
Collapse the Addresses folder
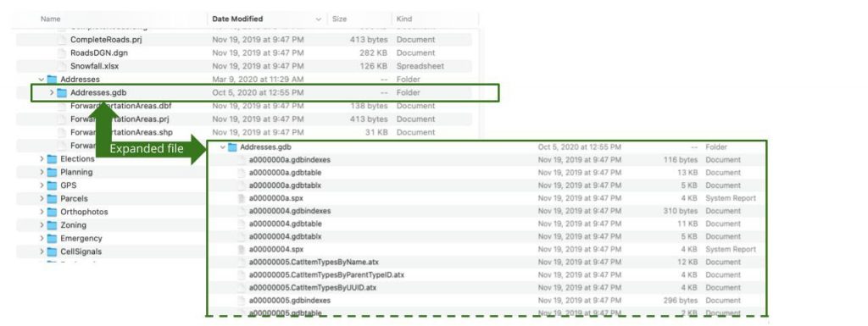coord(42,80)
